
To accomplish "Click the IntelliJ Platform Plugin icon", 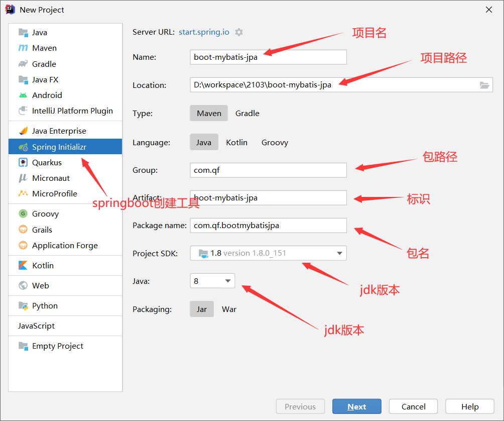I will click(23, 111).
